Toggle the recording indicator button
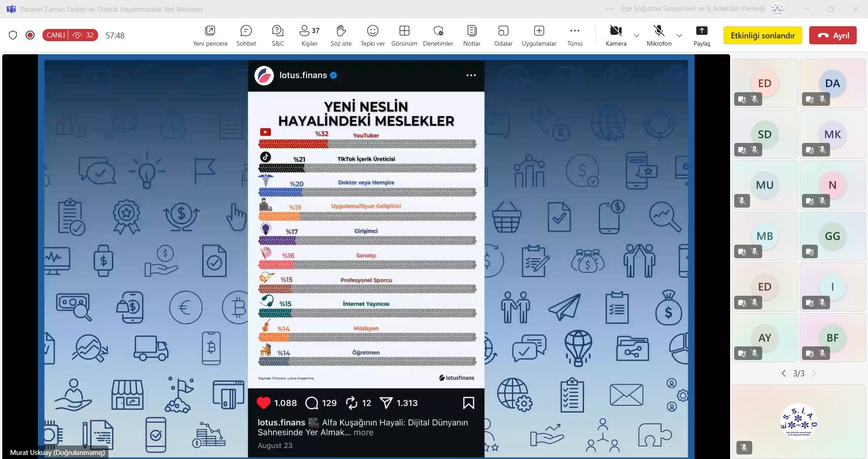 (30, 35)
